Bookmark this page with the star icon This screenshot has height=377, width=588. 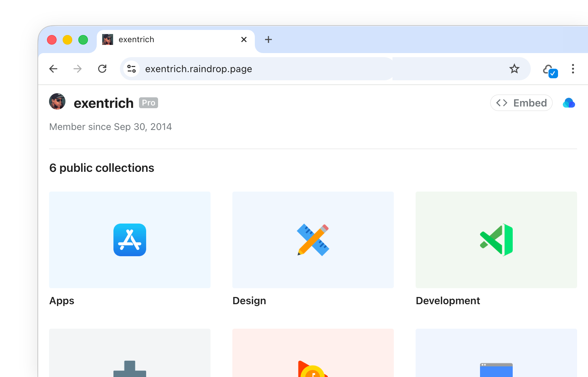click(x=514, y=69)
